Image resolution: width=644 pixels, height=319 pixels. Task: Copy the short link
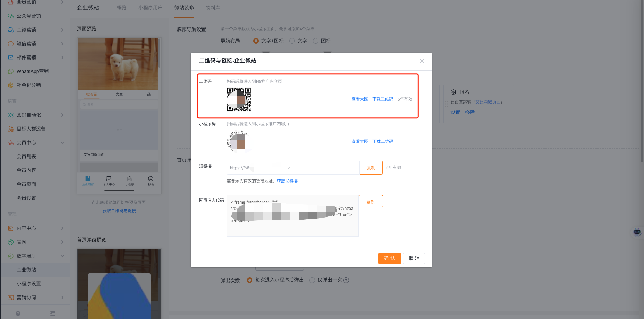click(371, 168)
